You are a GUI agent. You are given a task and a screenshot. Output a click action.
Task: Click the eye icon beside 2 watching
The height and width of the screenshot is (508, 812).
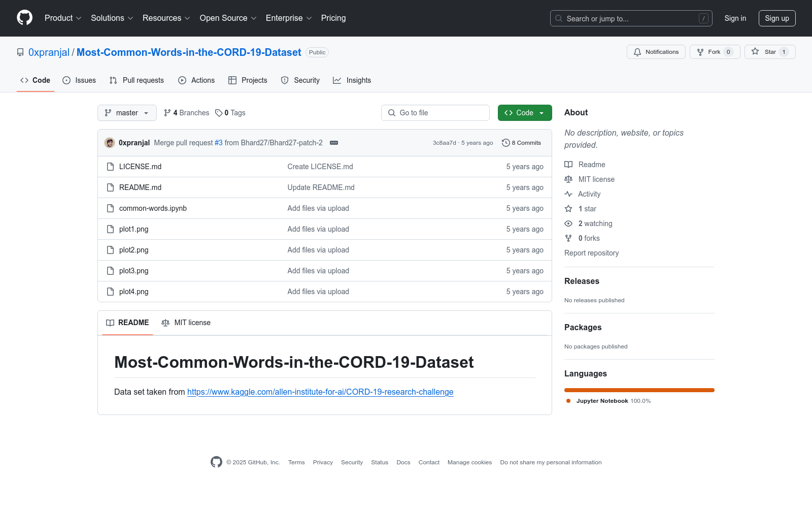point(568,224)
